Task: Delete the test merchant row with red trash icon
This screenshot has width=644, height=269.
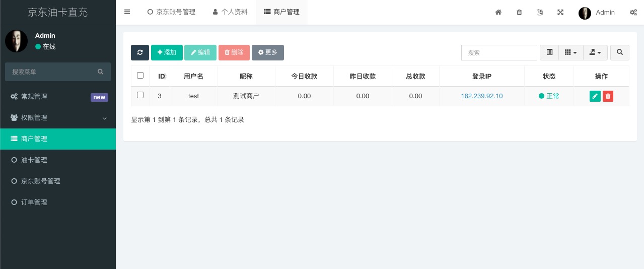Action: 608,96
